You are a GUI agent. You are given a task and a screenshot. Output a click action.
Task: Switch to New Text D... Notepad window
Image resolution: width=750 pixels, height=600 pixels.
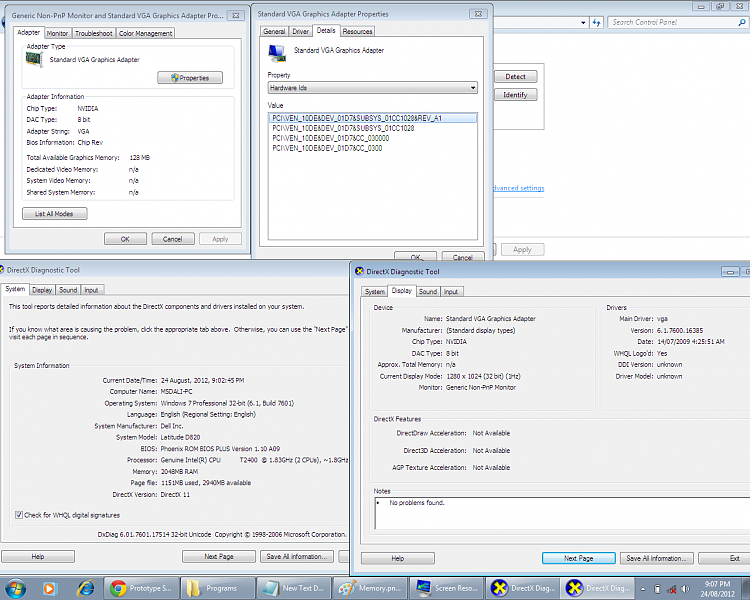(x=294, y=589)
